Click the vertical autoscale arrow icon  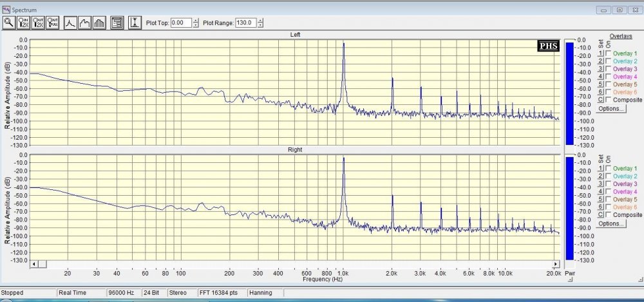tap(135, 23)
